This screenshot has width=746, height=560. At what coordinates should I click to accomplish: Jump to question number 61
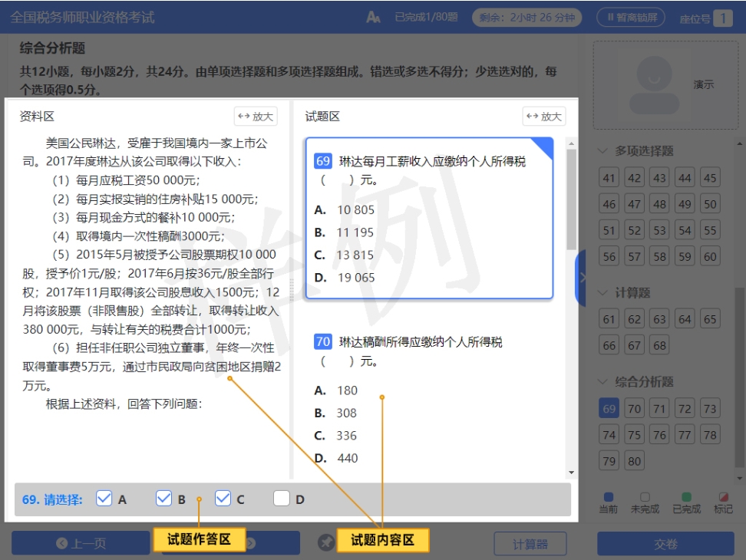pos(609,319)
